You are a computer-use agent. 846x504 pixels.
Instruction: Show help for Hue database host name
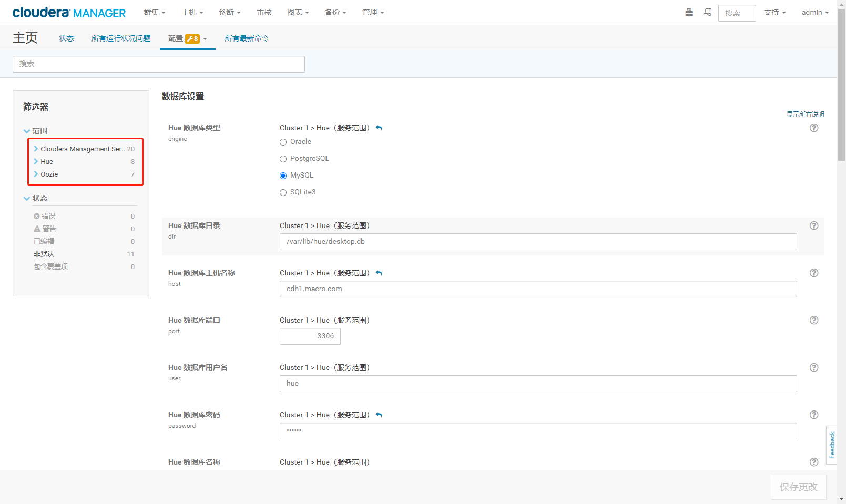814,273
